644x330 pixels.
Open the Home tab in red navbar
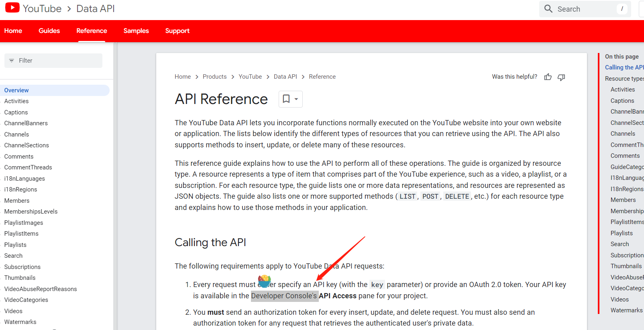point(13,31)
